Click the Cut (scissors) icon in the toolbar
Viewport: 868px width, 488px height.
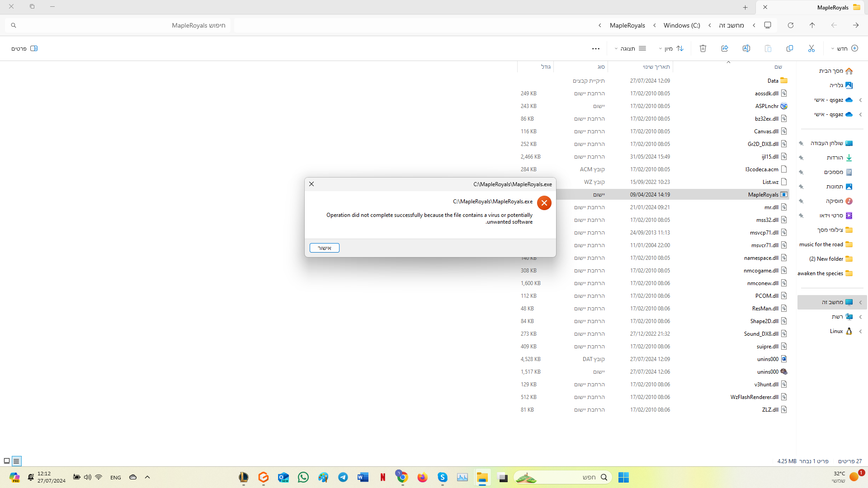coord(811,48)
